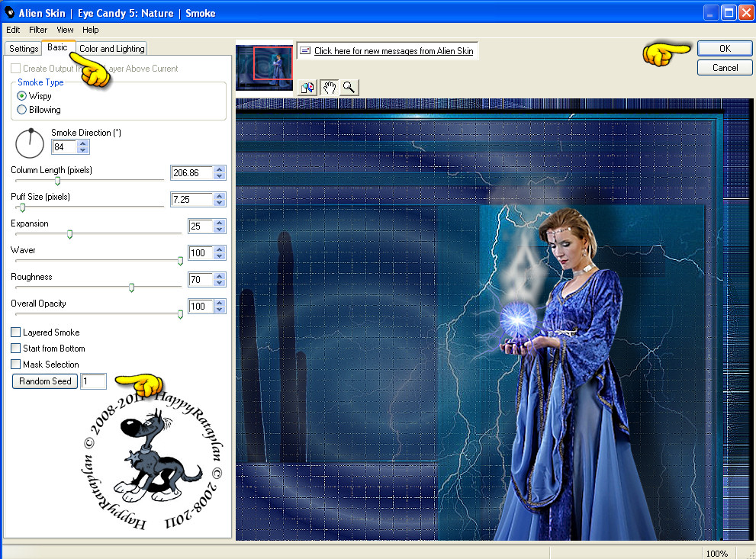
Task: Click the Smoke Direction dial control
Action: point(30,143)
